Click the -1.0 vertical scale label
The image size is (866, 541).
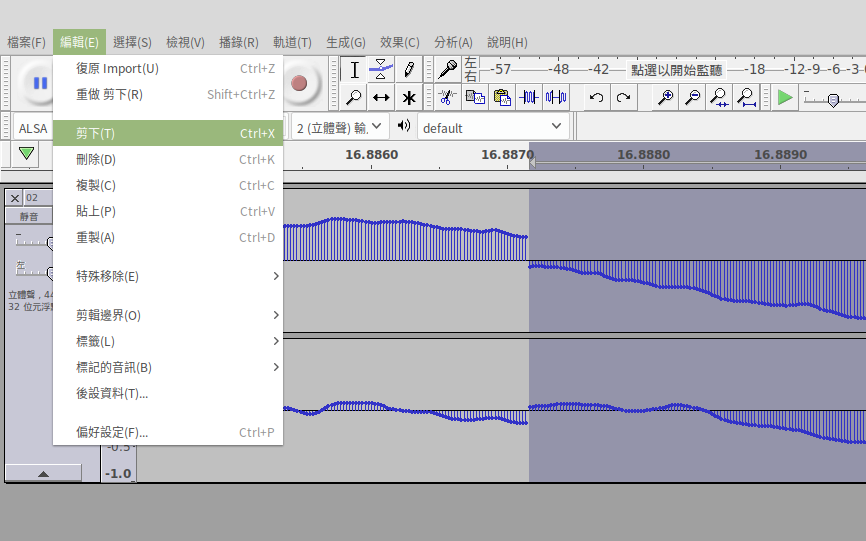(118, 473)
